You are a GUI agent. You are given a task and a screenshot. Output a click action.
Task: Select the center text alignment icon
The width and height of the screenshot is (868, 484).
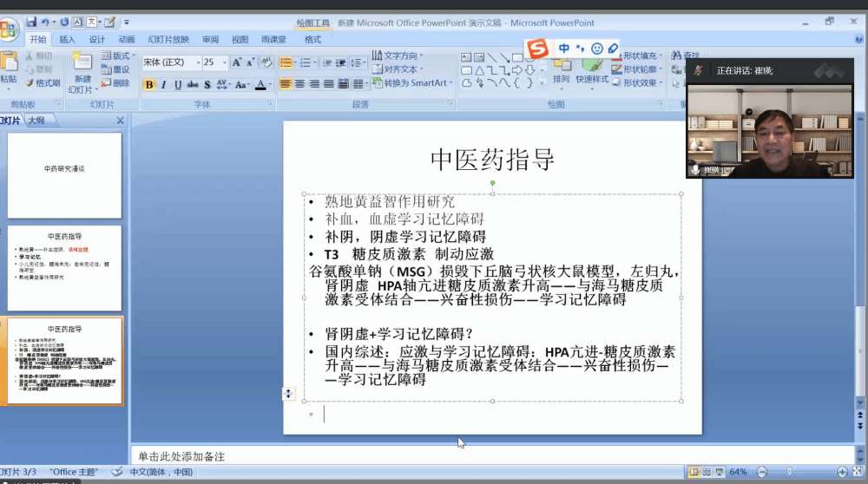coord(299,84)
